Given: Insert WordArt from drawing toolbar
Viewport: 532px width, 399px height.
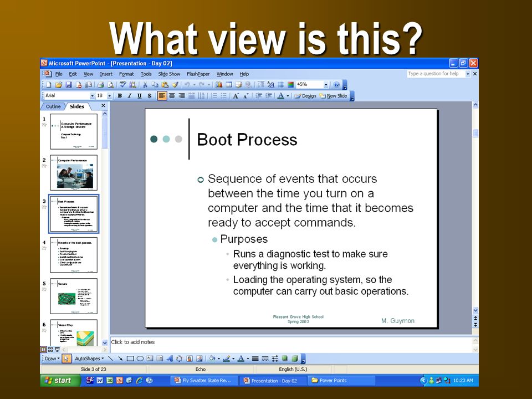Looking at the screenshot, I should 170,359.
